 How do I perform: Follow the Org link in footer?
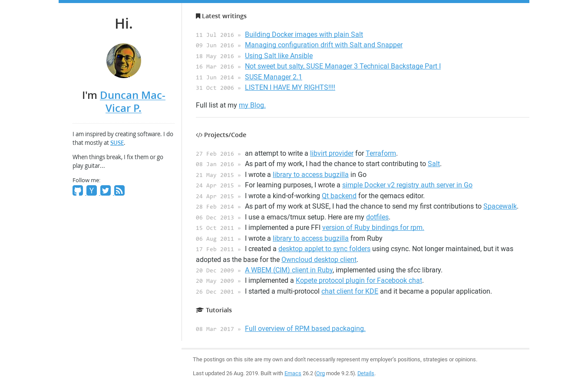tap(320, 373)
